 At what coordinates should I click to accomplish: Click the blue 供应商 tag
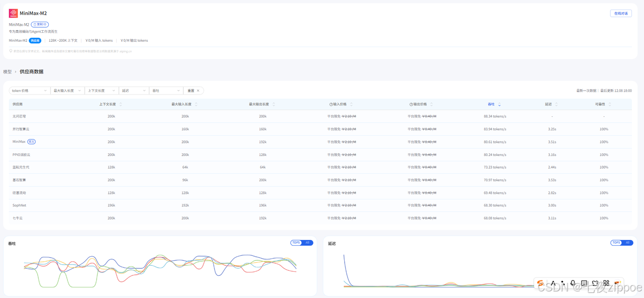[x=35, y=40]
